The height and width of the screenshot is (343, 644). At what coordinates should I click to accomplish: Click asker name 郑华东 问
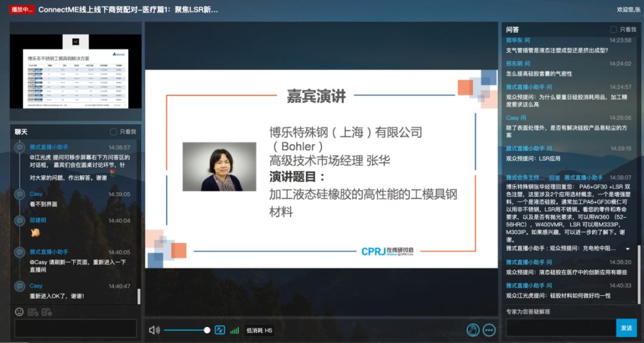coord(518,40)
